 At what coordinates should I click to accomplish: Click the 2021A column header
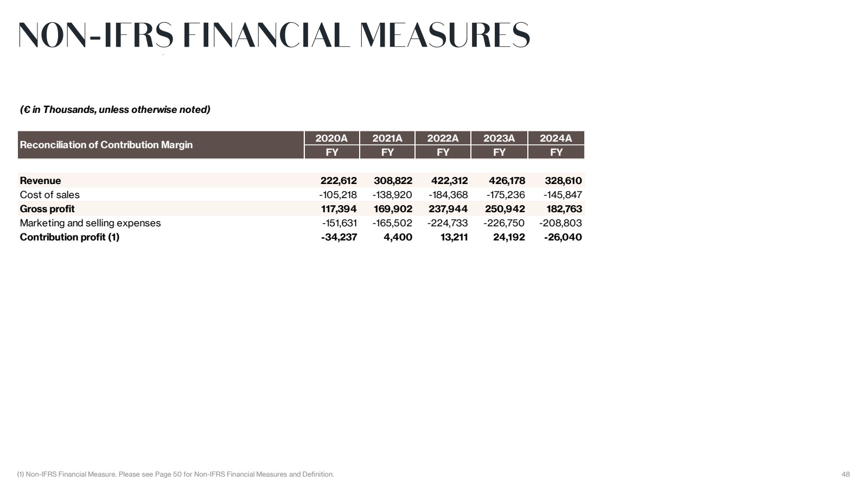pyautogui.click(x=387, y=138)
